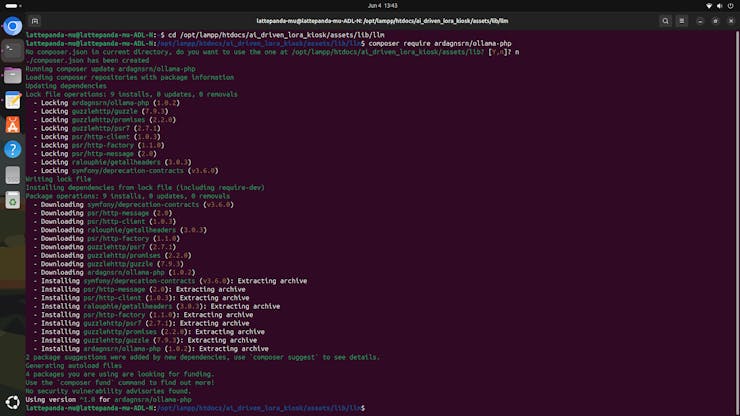Open the App Center from dock
Screen dimensions: 740x416
12,125
